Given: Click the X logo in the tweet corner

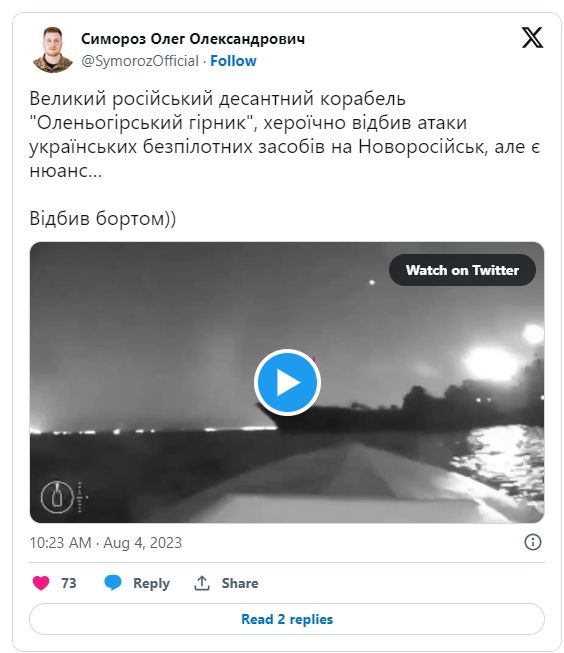Looking at the screenshot, I should pos(532,38).
